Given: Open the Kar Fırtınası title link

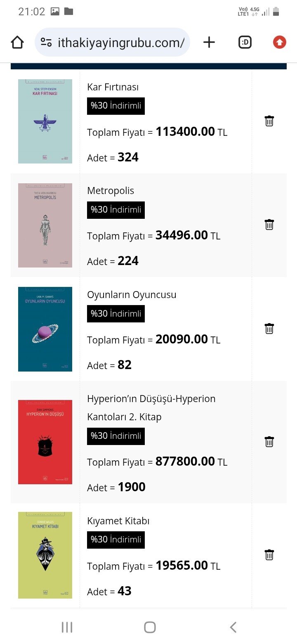Looking at the screenshot, I should tap(113, 87).
